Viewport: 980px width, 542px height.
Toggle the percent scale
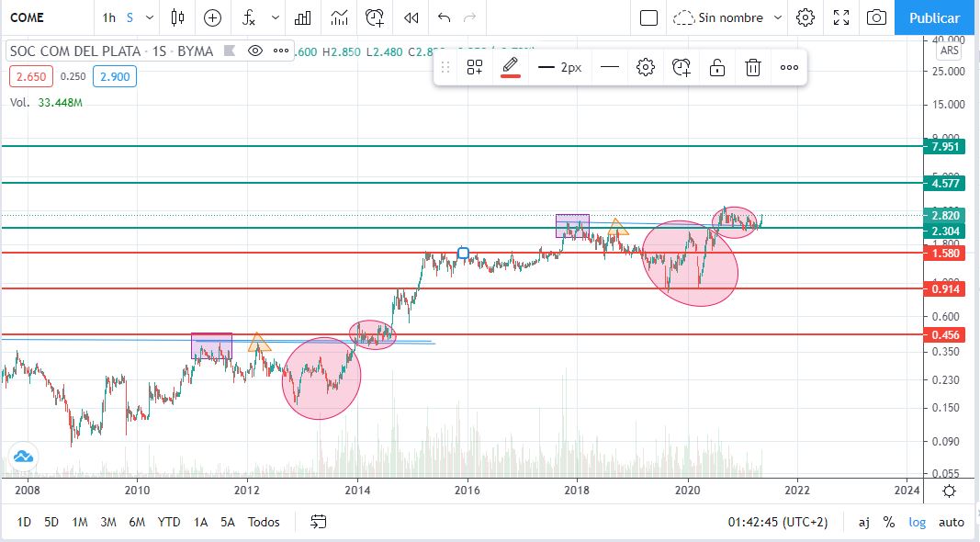point(889,522)
